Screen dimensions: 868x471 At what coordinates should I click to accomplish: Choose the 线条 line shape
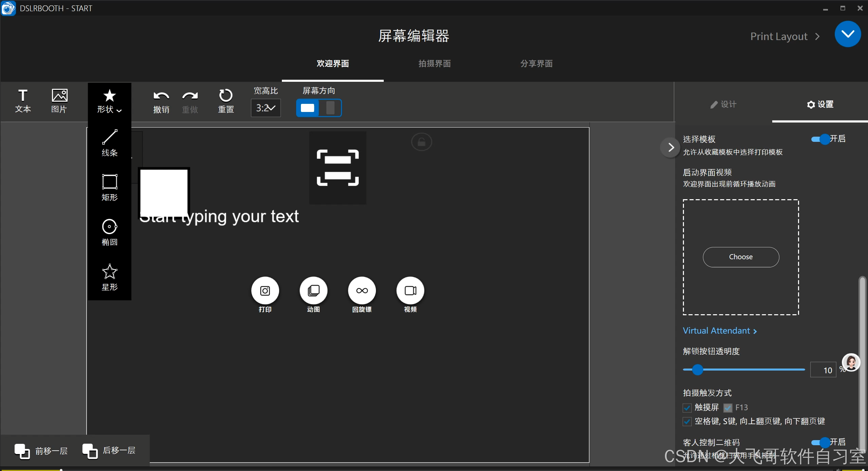[x=109, y=143]
